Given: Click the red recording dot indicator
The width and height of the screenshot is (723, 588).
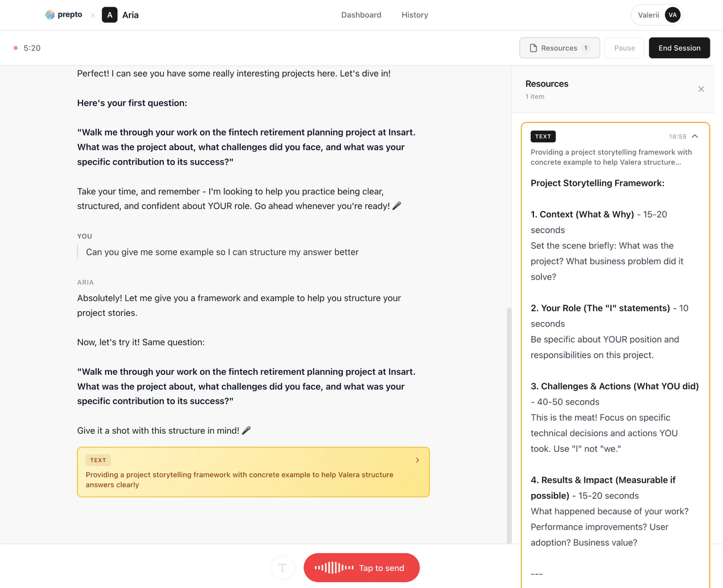Looking at the screenshot, I should (x=15, y=47).
